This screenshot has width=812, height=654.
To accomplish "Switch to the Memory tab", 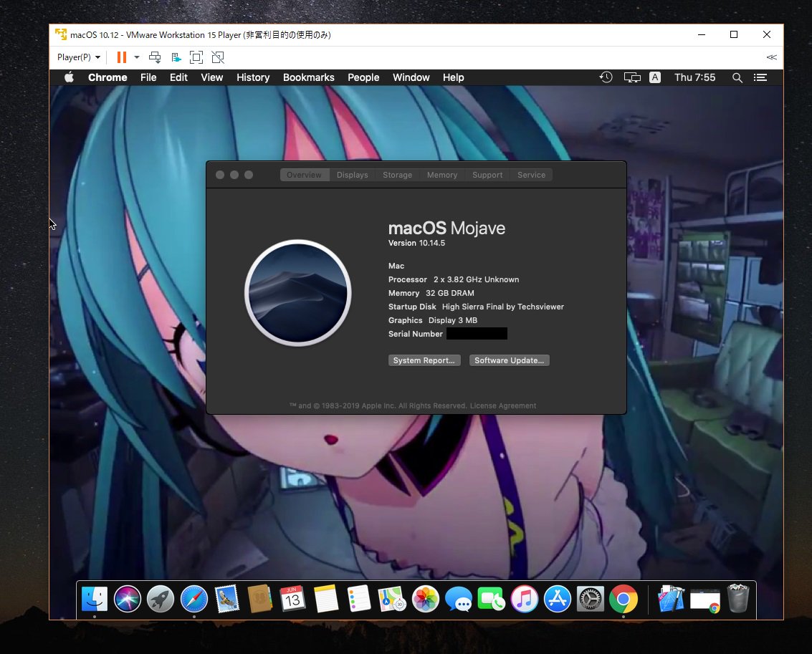I will [442, 175].
